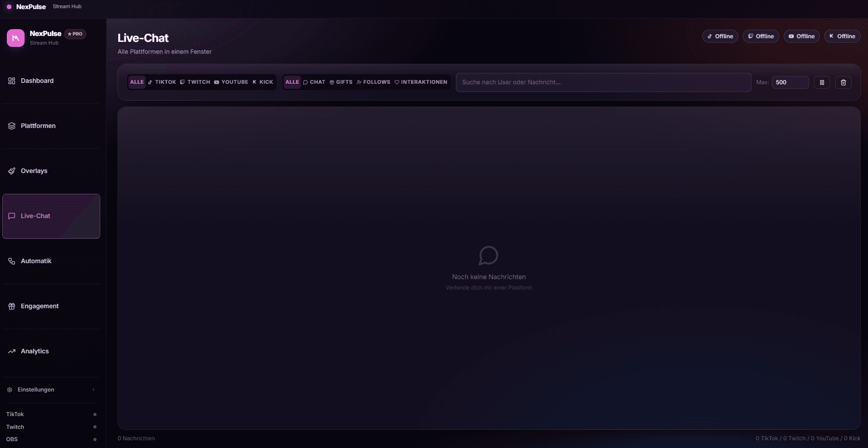868x448 pixels.
Task: Show only Gifts events
Action: click(341, 82)
